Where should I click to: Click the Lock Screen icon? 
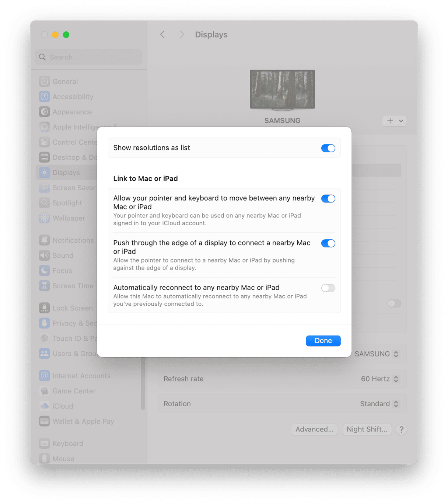(x=45, y=308)
